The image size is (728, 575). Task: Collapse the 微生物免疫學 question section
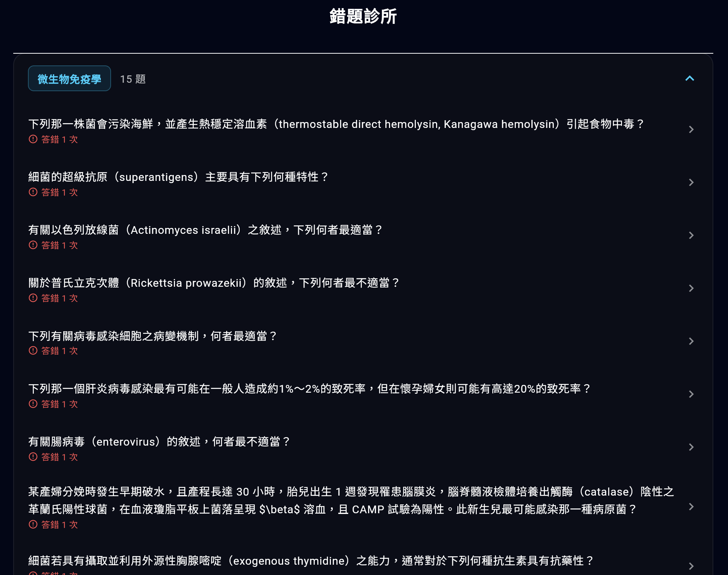[x=690, y=79]
